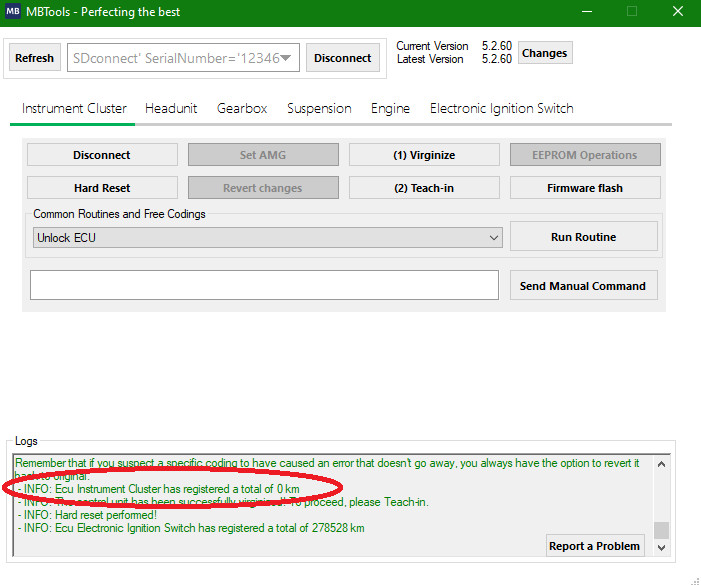Select the Gearbox tab
701x585 pixels.
242,108
